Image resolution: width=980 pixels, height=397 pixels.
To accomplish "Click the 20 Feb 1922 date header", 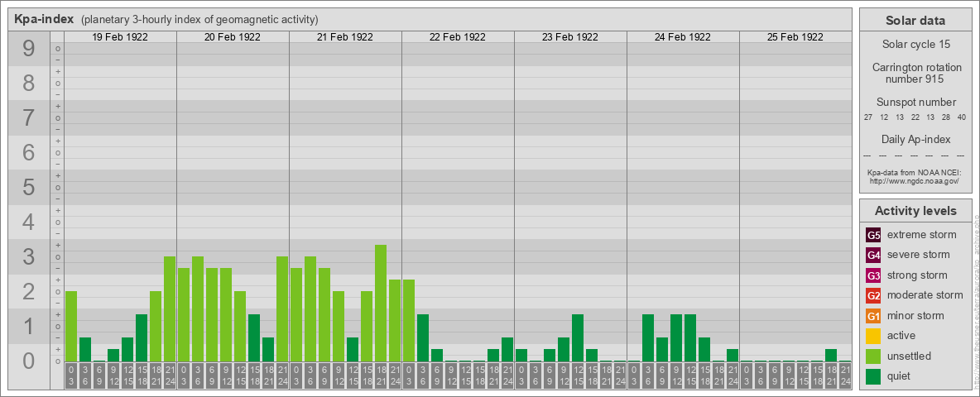I will coord(233,37).
